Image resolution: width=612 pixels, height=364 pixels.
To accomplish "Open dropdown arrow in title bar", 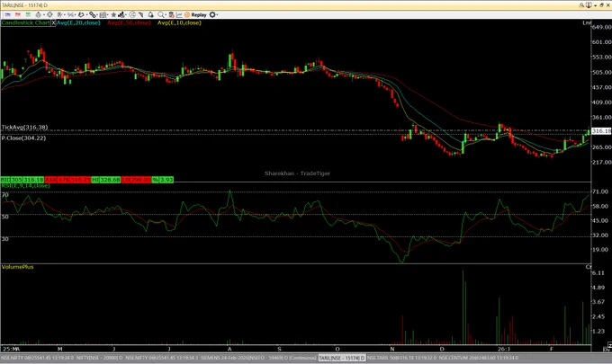I will coord(595,5).
